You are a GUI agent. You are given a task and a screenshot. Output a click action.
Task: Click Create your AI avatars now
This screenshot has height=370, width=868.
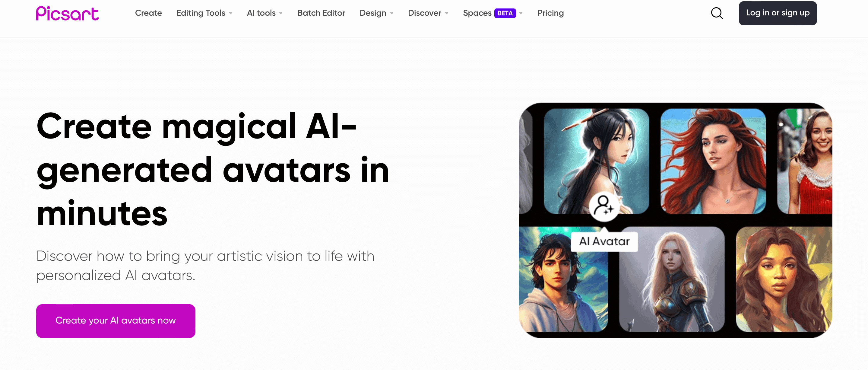pos(115,320)
